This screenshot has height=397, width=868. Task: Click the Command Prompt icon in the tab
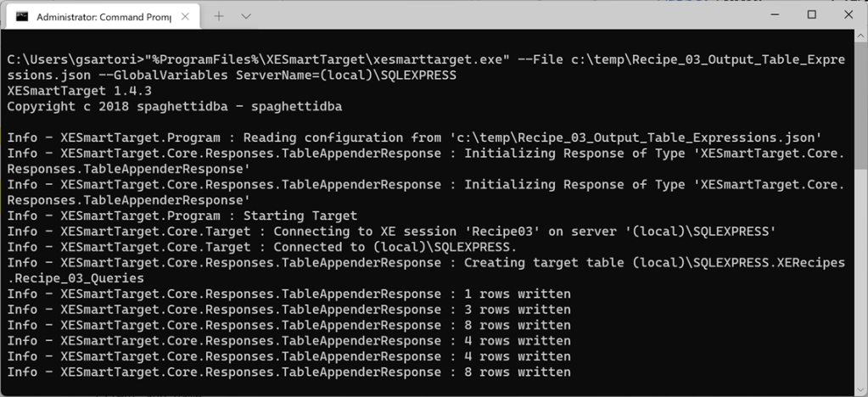[x=23, y=15]
